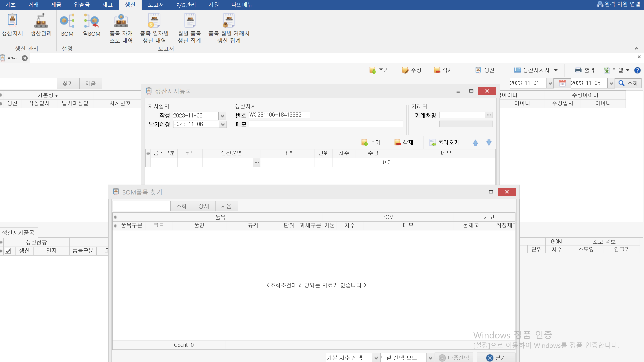Open the 역BOM ribbon icon
Viewport: 644px width, 362px height.
pos(91,25)
